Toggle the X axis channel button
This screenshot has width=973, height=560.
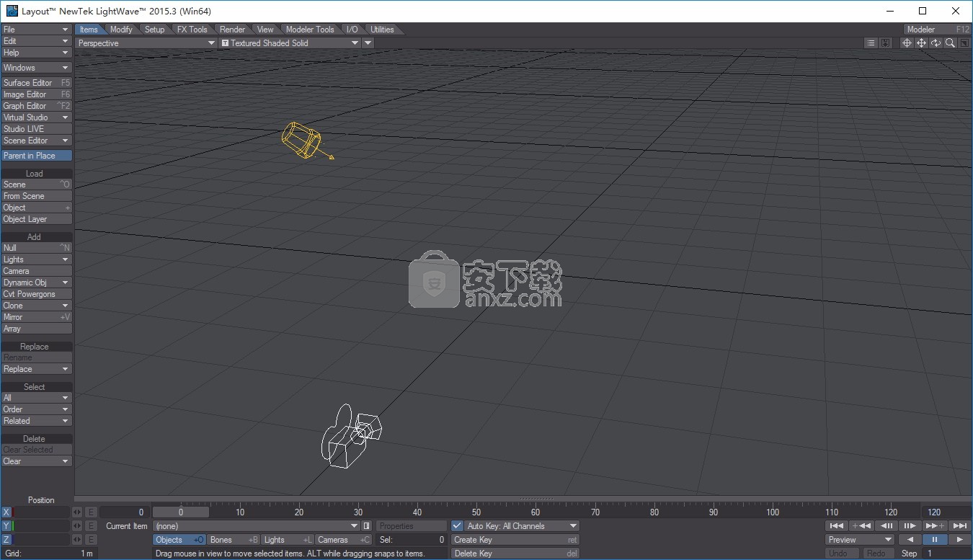click(6, 512)
